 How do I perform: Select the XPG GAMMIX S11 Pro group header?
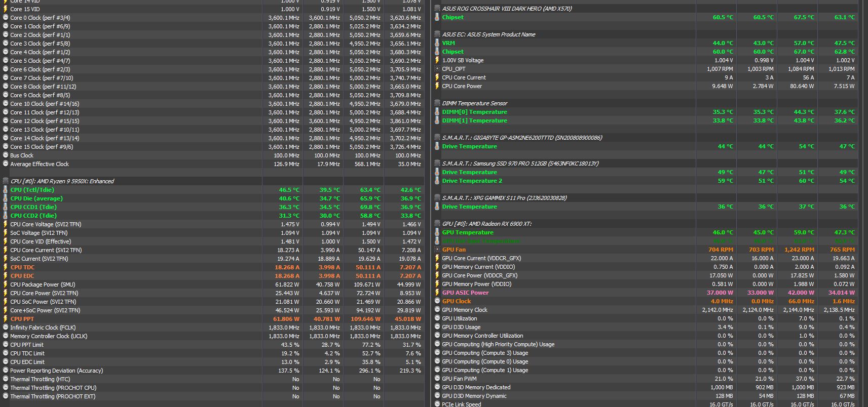(504, 198)
